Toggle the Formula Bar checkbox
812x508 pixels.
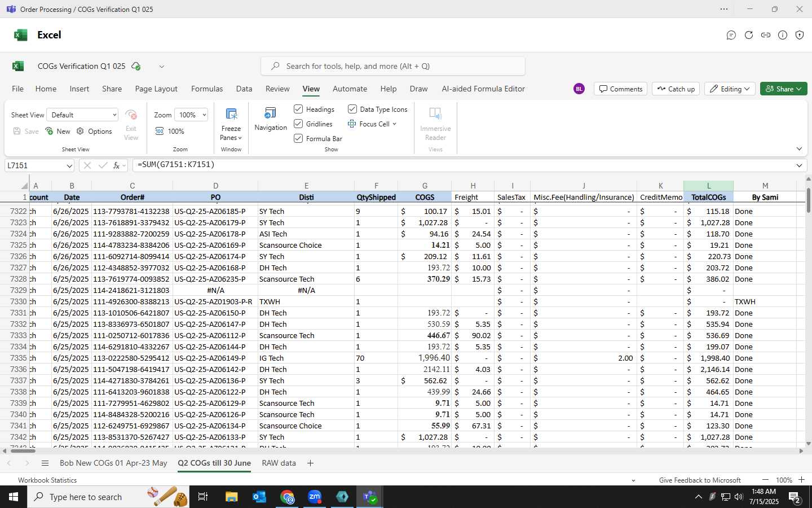(298, 138)
